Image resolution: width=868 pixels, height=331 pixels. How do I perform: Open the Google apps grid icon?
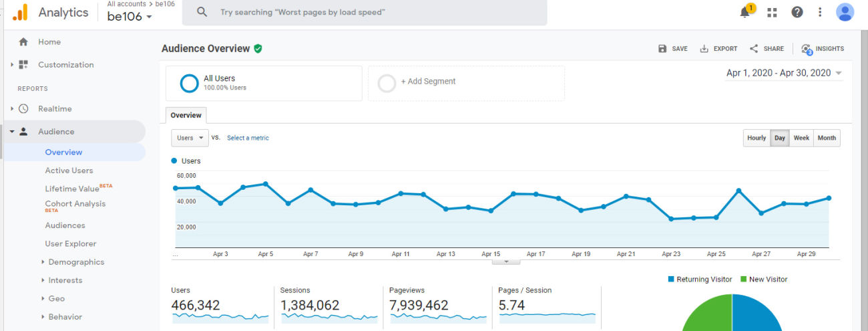(772, 12)
